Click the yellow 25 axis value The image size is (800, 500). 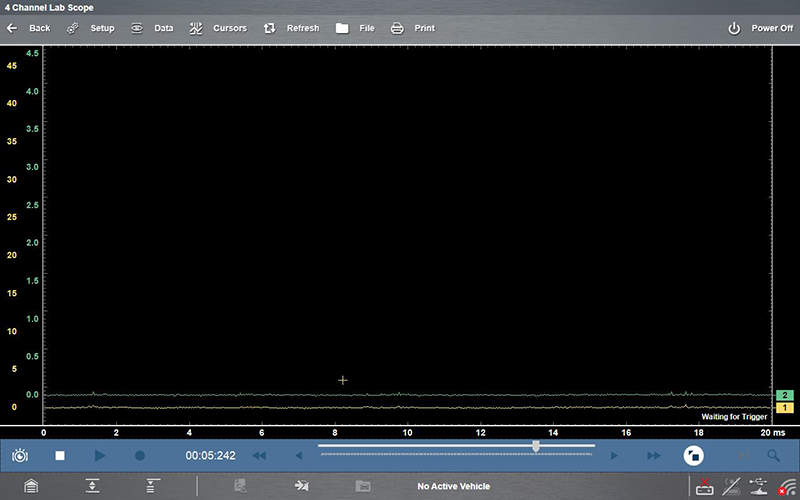[x=11, y=217]
